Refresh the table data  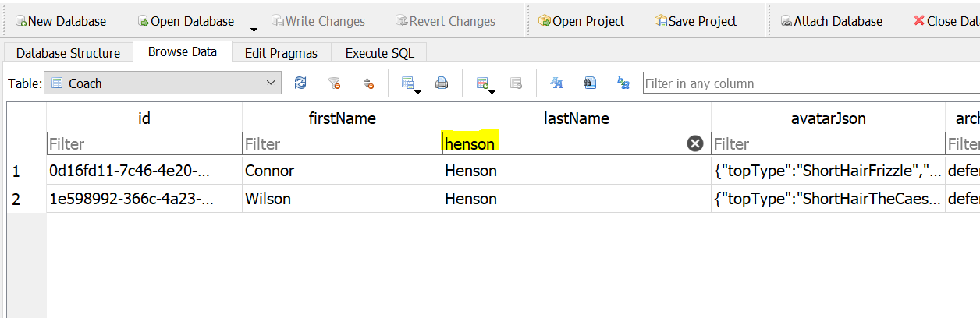(x=300, y=83)
